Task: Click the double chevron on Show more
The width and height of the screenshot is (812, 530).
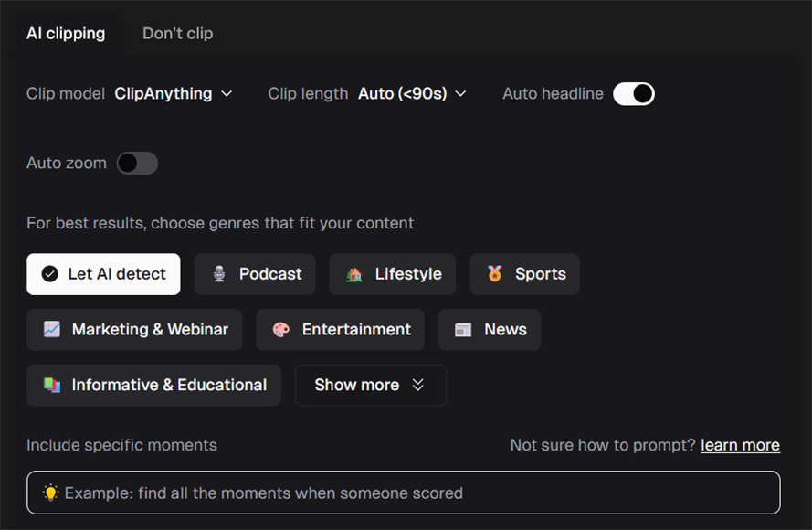Action: (x=418, y=385)
